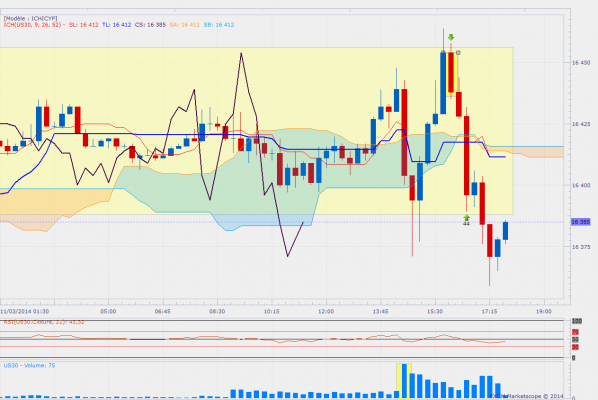Click the yellow-highlighted red candle near 15:30

coord(451,72)
